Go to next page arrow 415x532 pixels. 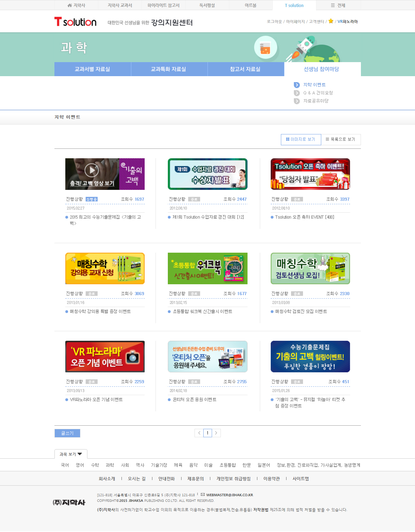pos(216,433)
